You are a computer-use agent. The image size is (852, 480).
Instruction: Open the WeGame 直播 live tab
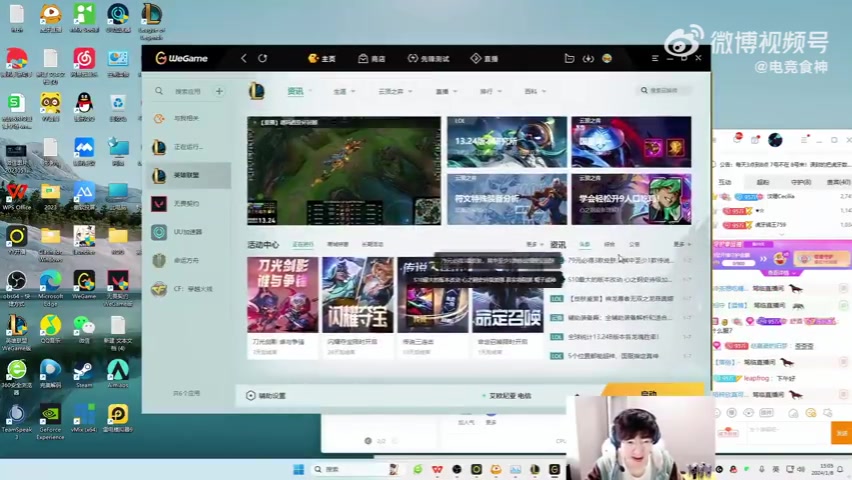coord(484,59)
